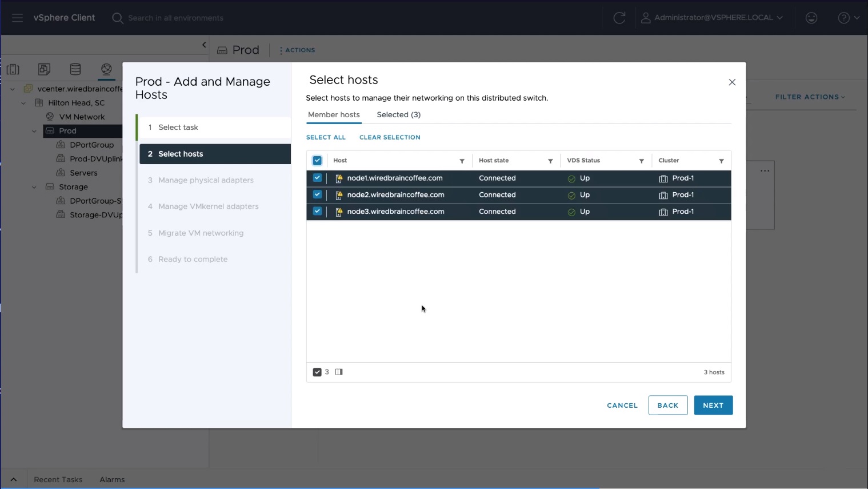Switch to the Storage inventory icon
The height and width of the screenshot is (489, 868).
pyautogui.click(x=75, y=69)
